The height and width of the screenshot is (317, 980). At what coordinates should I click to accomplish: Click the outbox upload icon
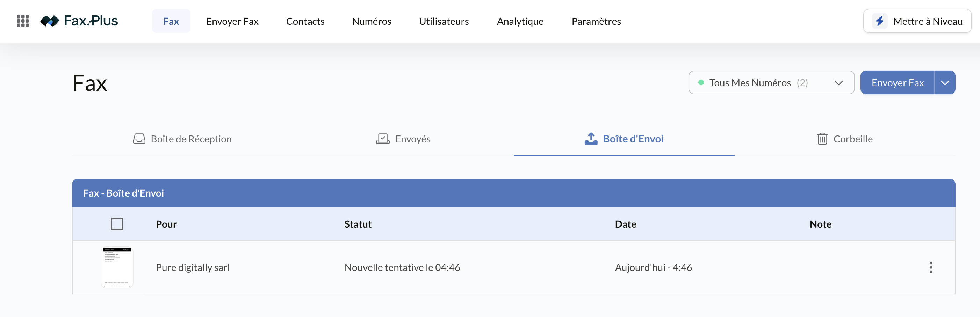coord(591,139)
